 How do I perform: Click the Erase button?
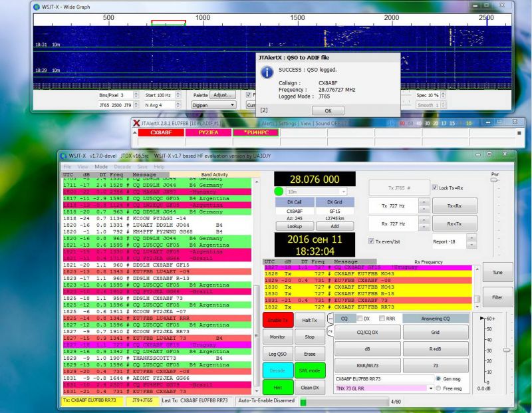tap(309, 354)
